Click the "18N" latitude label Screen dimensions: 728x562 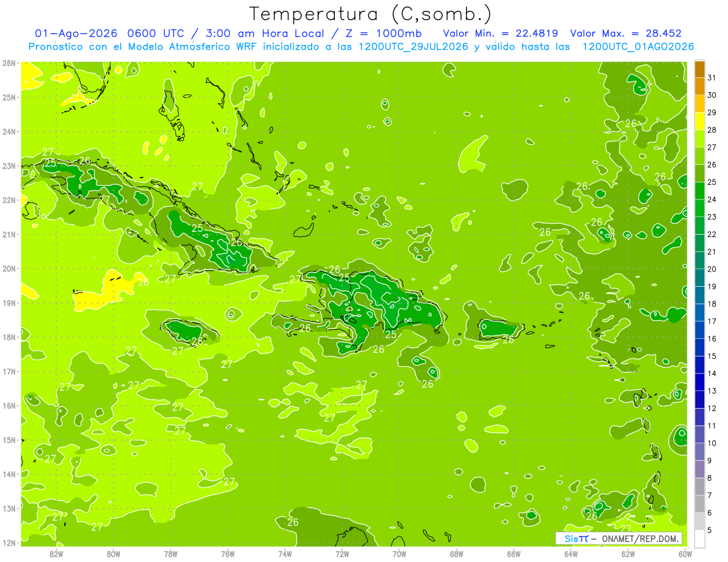(x=8, y=337)
